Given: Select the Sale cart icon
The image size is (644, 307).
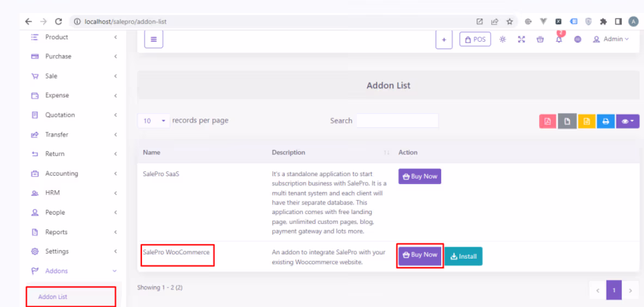Looking at the screenshot, I should click(35, 76).
